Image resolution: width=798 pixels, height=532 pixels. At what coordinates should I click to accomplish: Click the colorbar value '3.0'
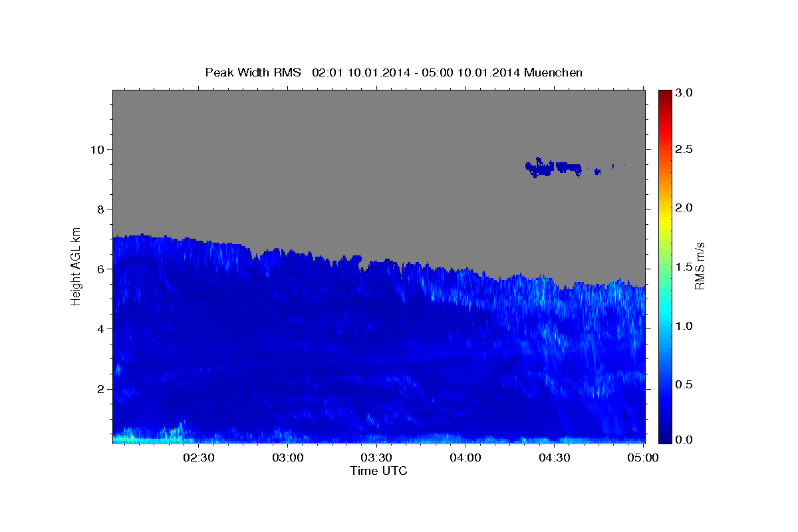click(685, 93)
